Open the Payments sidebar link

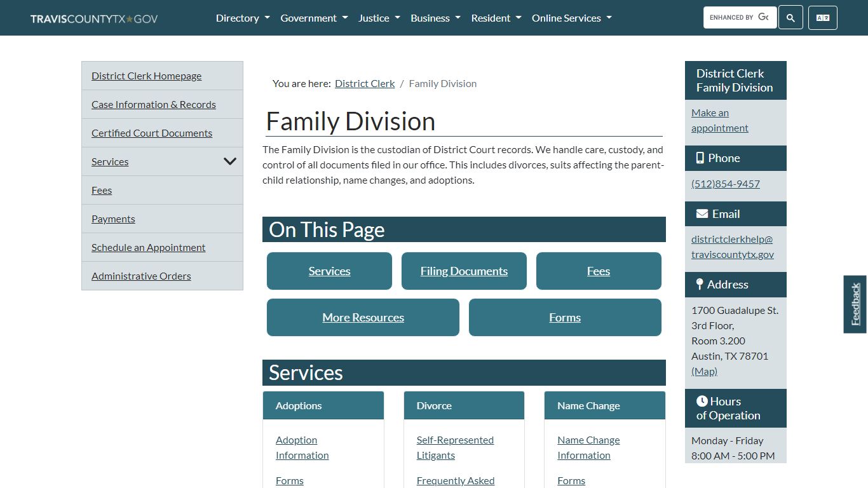point(113,219)
